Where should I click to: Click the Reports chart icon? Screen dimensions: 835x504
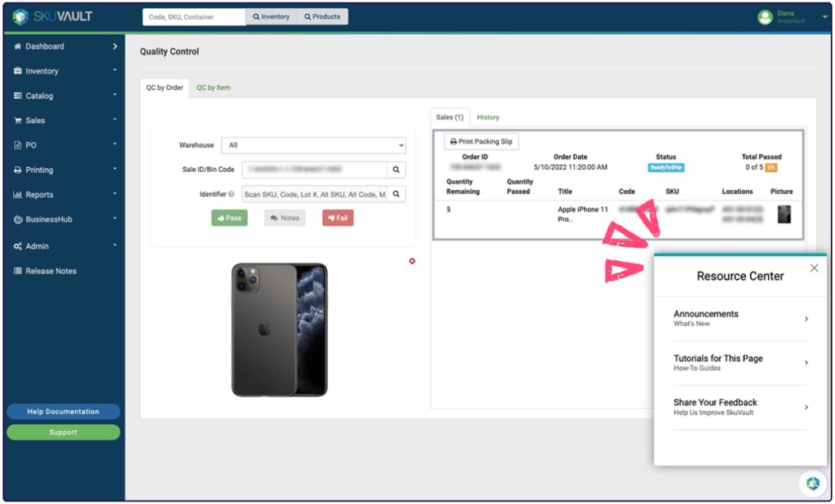pyautogui.click(x=18, y=194)
